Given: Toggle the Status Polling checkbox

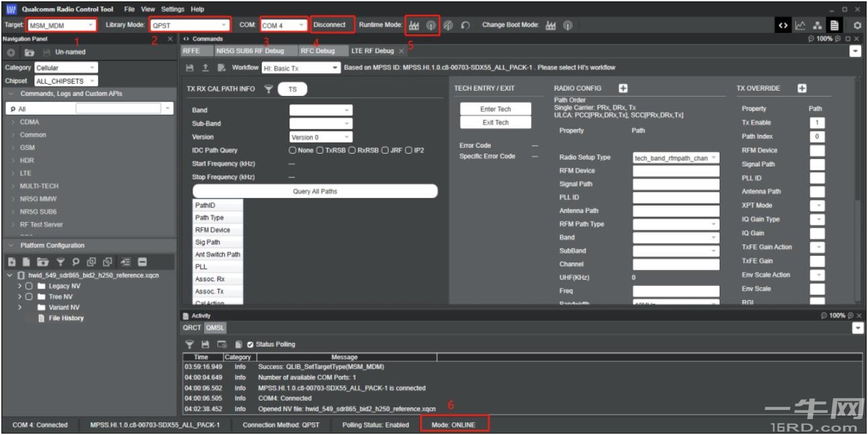Looking at the screenshot, I should tap(250, 344).
